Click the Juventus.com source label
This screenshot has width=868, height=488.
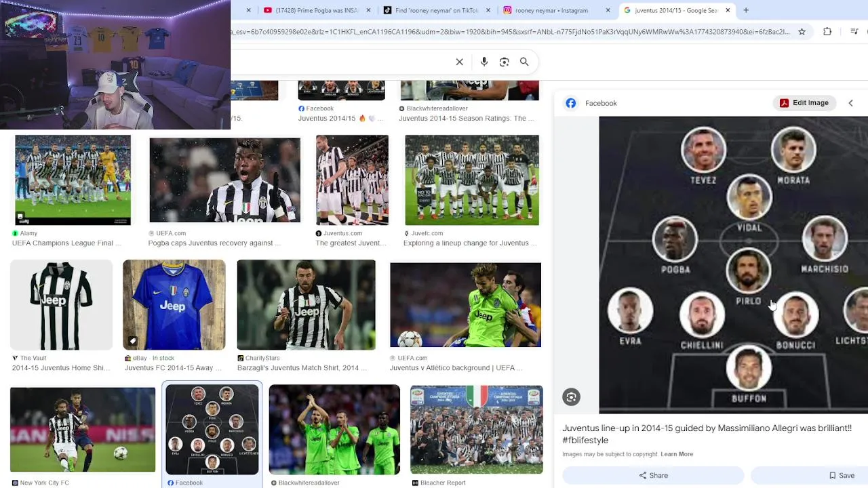tap(342, 233)
